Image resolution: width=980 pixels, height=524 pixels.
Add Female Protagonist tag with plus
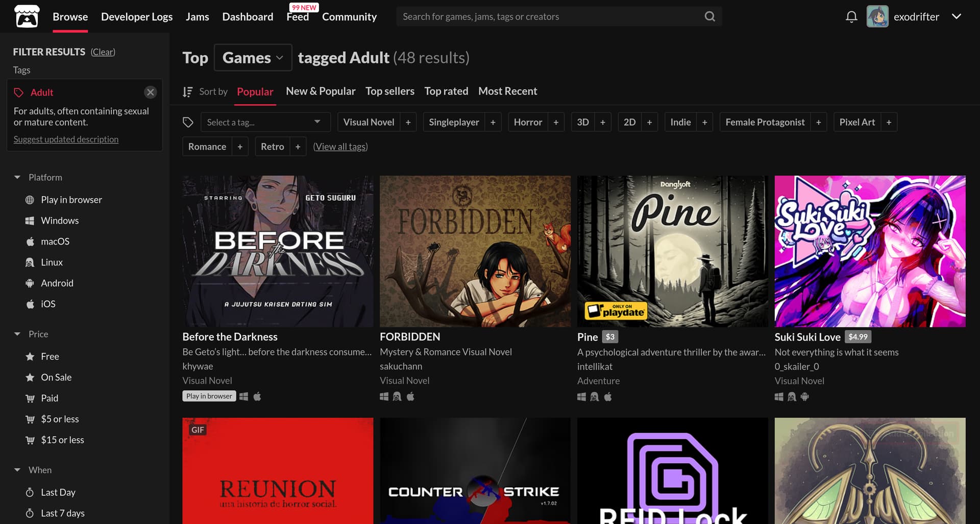coord(818,122)
